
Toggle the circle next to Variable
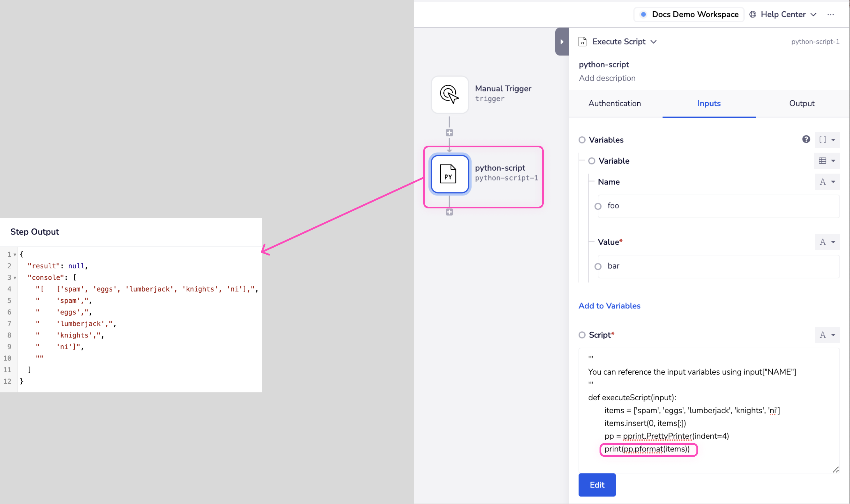click(x=591, y=161)
